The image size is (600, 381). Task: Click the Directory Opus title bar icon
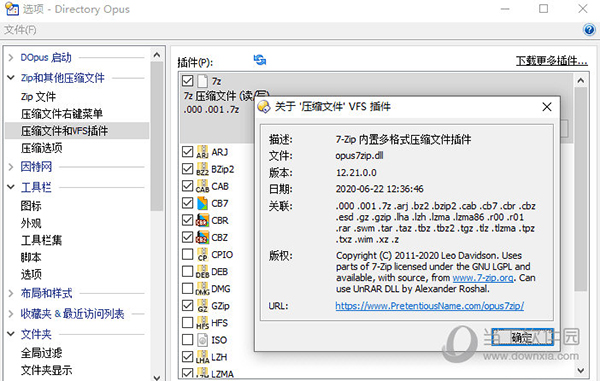12,9
